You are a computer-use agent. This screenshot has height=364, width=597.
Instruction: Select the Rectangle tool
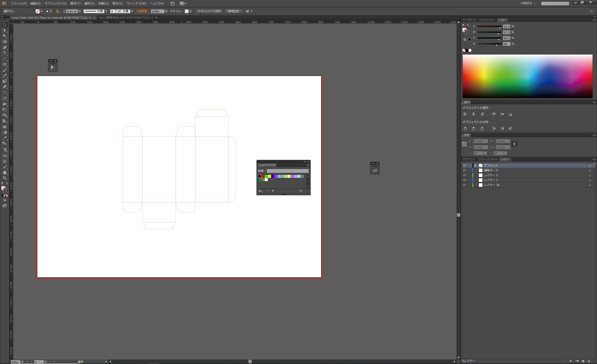tap(5, 64)
